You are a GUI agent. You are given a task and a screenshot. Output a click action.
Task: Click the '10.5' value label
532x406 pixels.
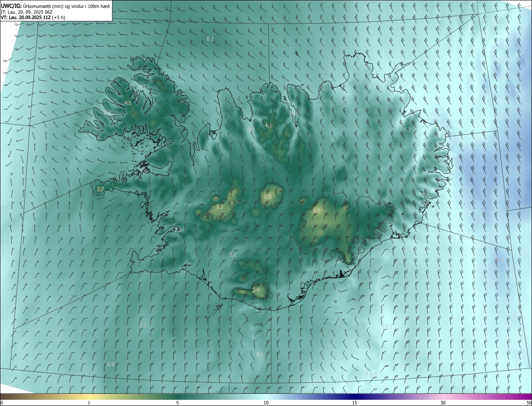[372, 375]
